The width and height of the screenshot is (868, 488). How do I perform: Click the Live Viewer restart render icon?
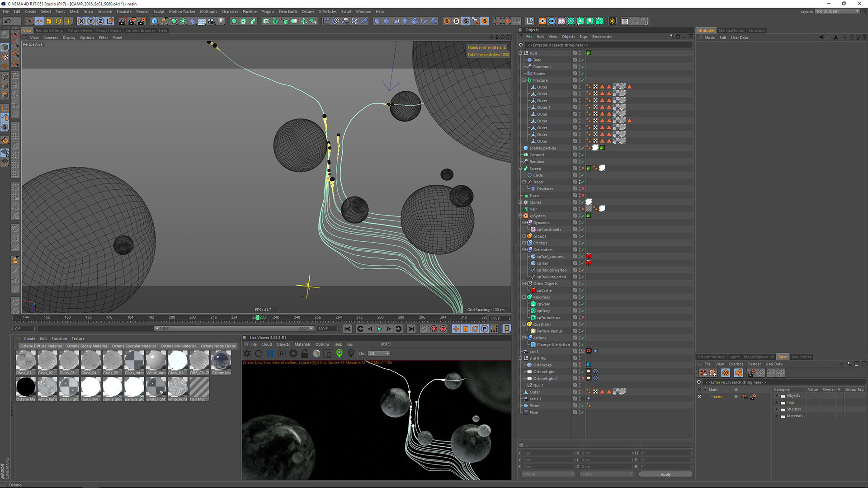(259, 353)
